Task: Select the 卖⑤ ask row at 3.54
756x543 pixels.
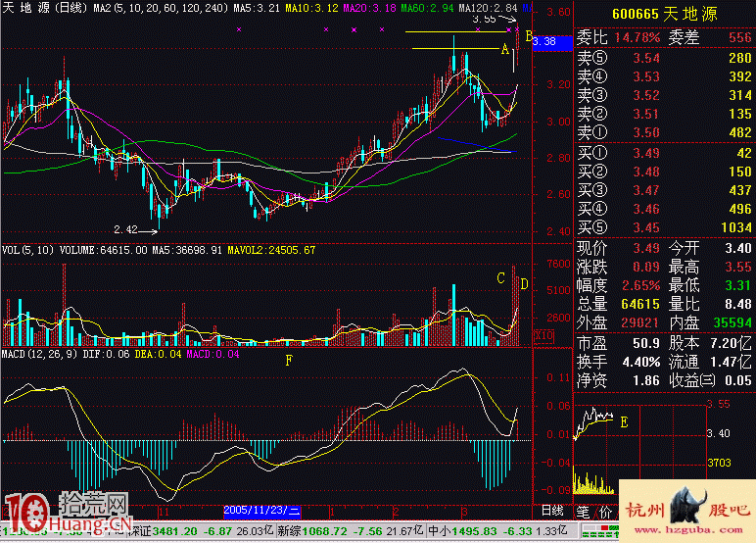Action: click(x=664, y=59)
